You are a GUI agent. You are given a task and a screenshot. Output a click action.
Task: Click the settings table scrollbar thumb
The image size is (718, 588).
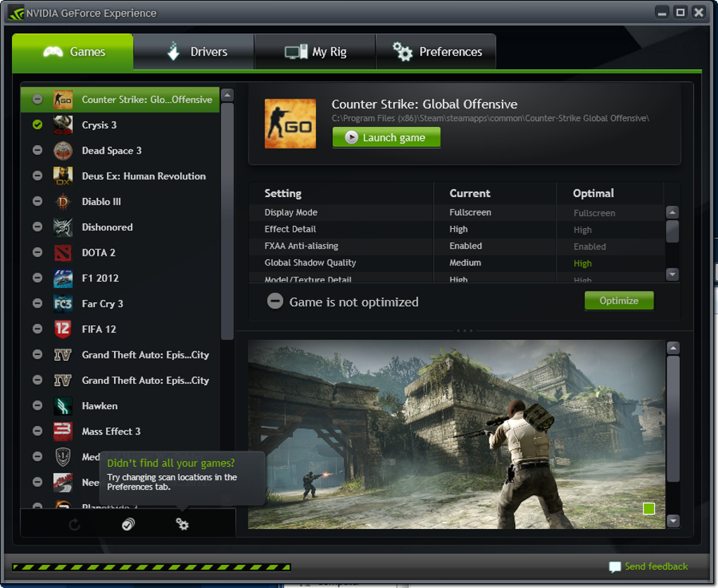(672, 231)
